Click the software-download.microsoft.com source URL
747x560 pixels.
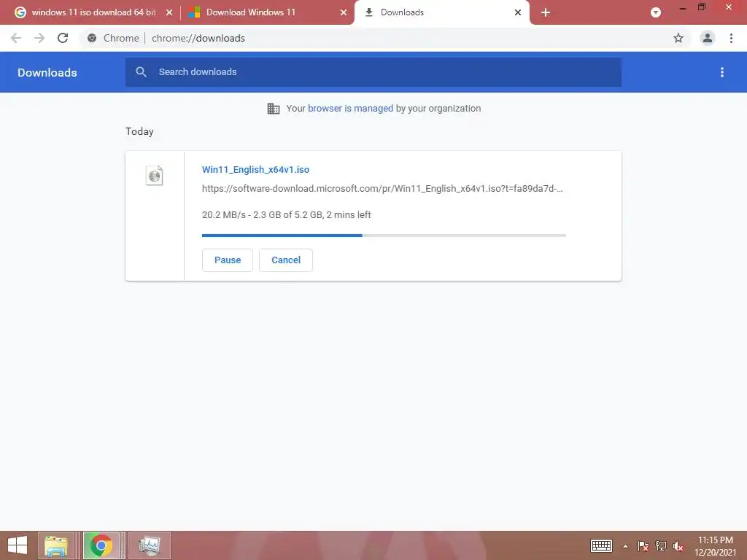pos(382,189)
